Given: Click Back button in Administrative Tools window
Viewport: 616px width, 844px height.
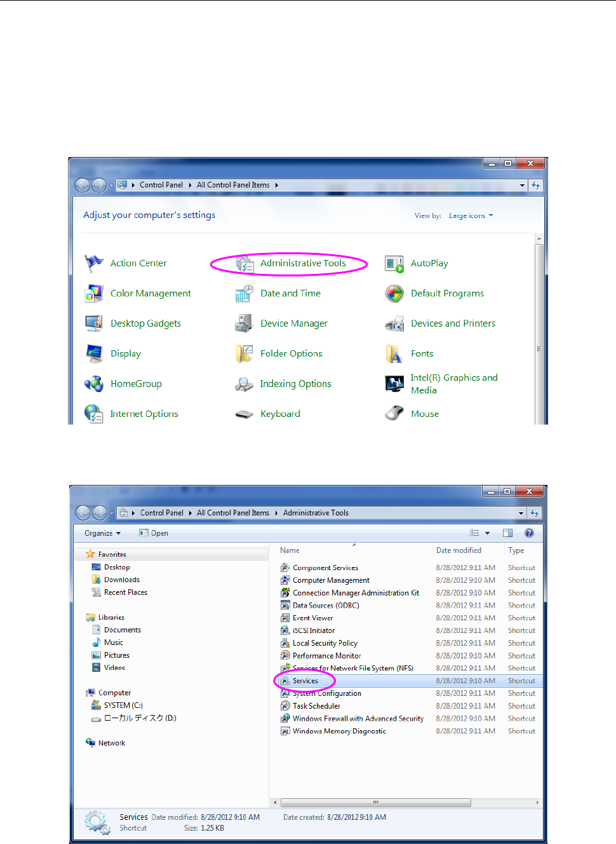Looking at the screenshot, I should [x=83, y=513].
